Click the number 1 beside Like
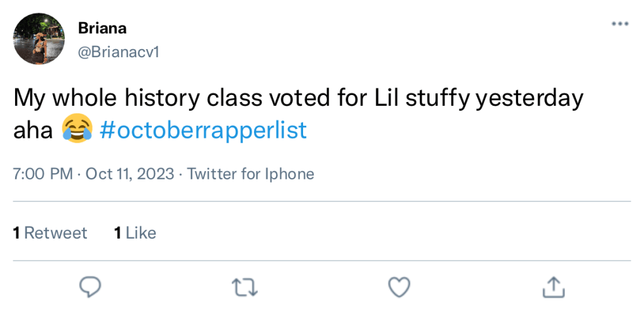This screenshot has height=326, width=644. (117, 233)
